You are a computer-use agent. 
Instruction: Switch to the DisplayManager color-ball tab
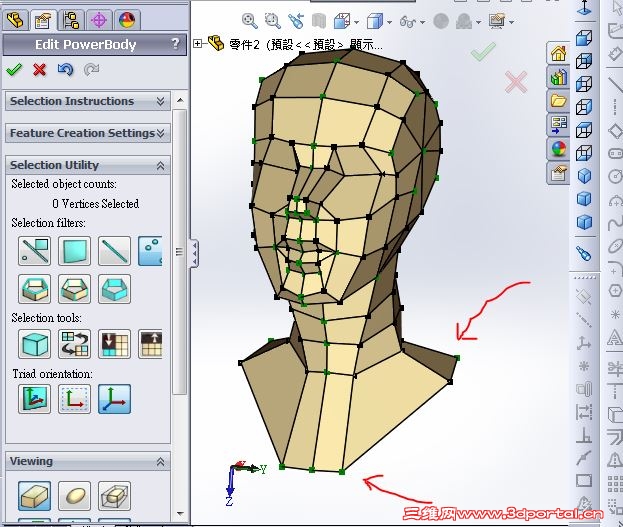(127, 20)
